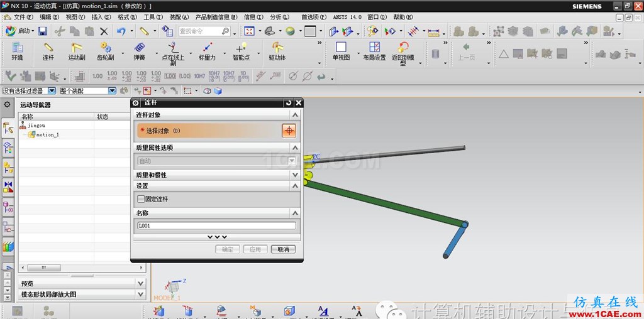Image resolution: width=644 pixels, height=319 pixels.
Task: Collapse the 质量属性选项 section
Action: tap(295, 148)
